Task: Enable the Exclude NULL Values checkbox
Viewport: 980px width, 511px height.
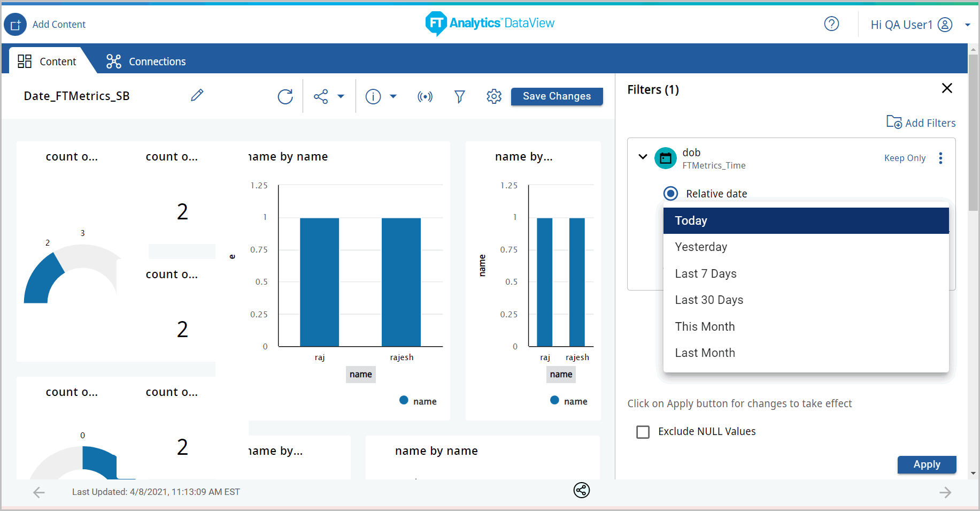Action: 643,432
